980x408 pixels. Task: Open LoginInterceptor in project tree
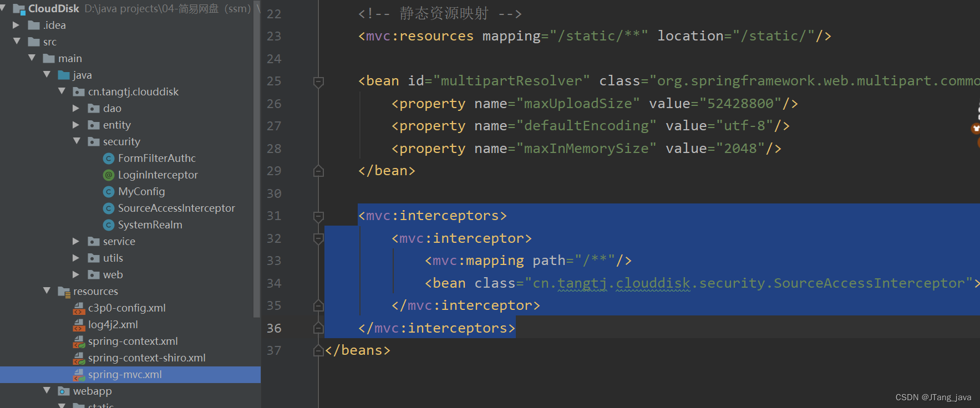(158, 175)
